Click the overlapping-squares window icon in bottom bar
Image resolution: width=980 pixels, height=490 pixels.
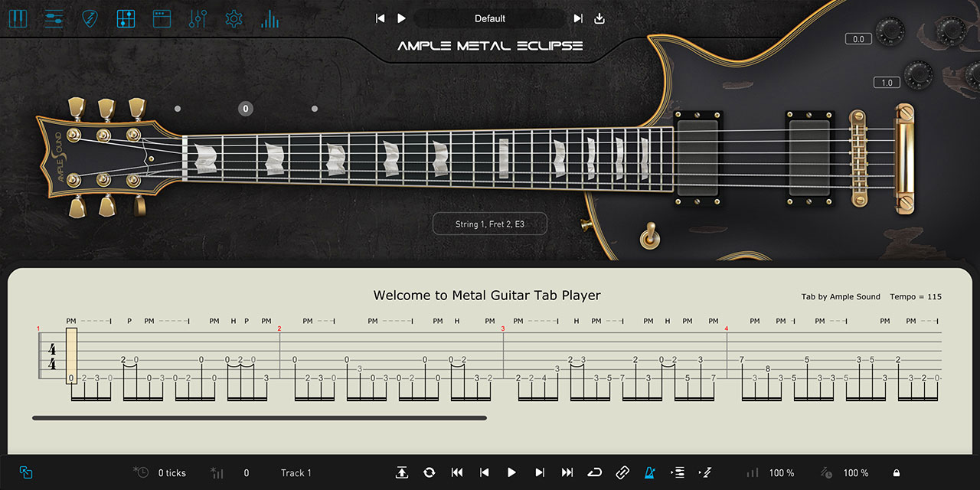click(26, 472)
